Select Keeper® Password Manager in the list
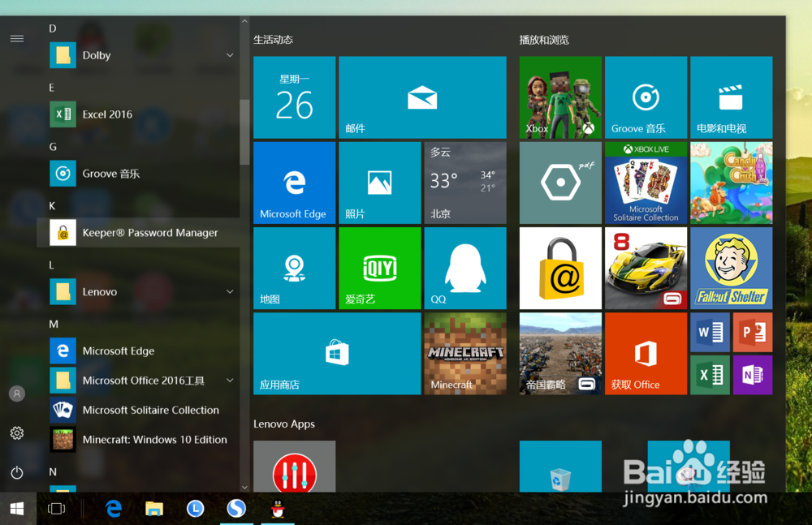The width and height of the screenshot is (812, 525). click(138, 232)
